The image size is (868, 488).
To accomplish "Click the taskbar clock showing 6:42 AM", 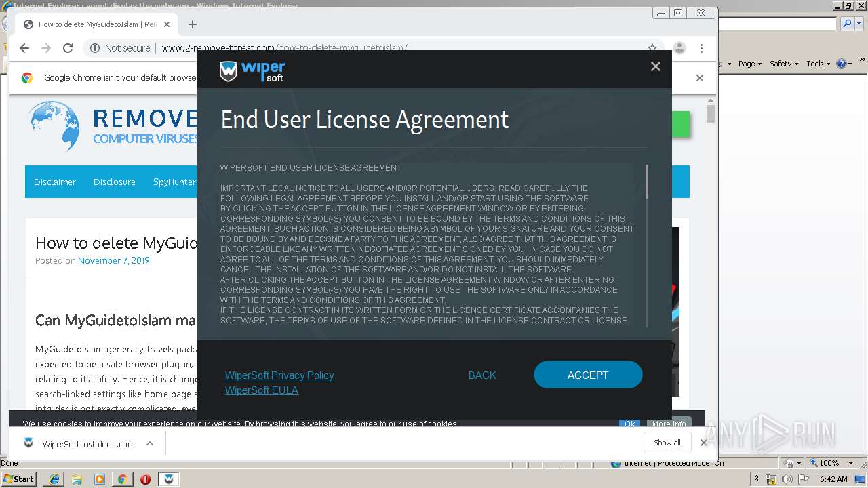I will [833, 479].
